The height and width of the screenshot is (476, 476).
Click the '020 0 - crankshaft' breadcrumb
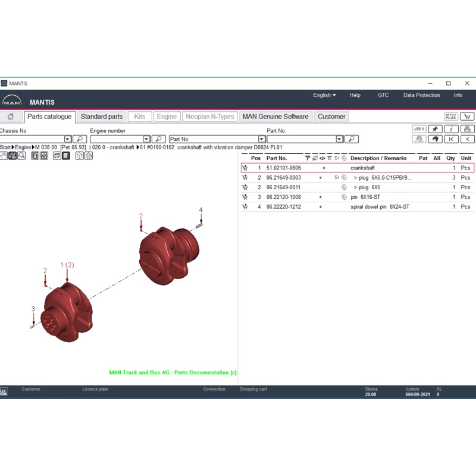pos(113,147)
